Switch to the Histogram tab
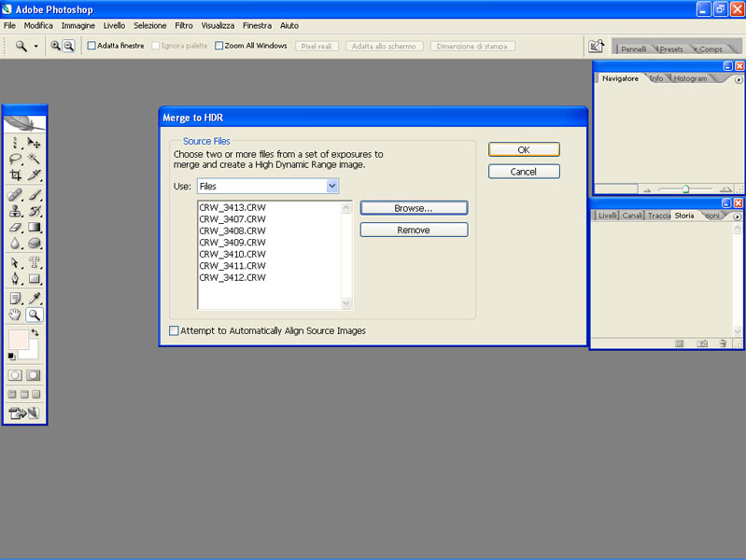This screenshot has height=560, width=746. coord(691,78)
